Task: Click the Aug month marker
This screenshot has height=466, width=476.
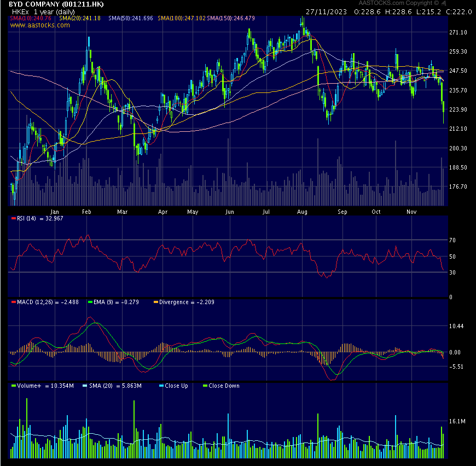Action: pyautogui.click(x=302, y=212)
